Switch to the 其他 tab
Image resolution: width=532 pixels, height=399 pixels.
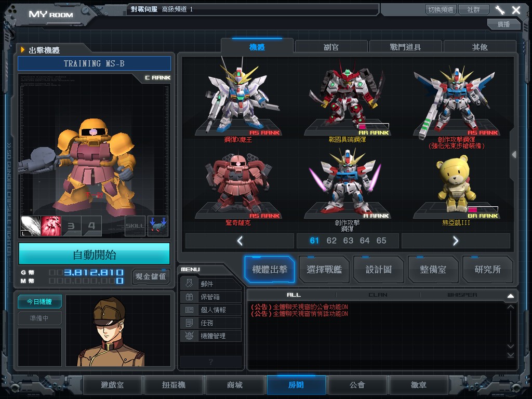coord(480,47)
